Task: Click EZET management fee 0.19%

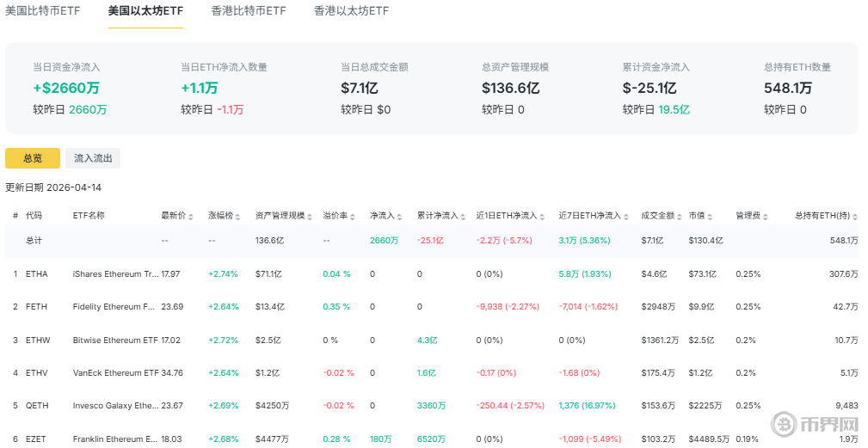Action: point(748,439)
